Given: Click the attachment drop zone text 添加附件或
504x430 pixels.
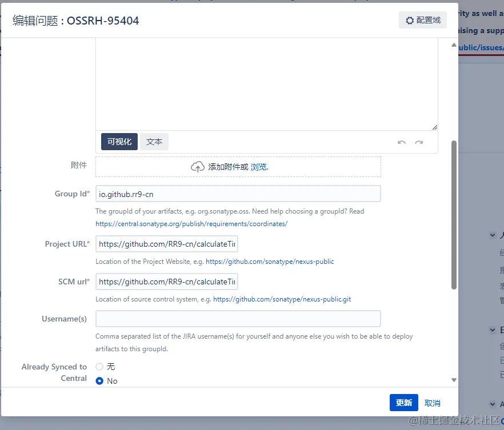Looking at the screenshot, I should pos(228,167).
